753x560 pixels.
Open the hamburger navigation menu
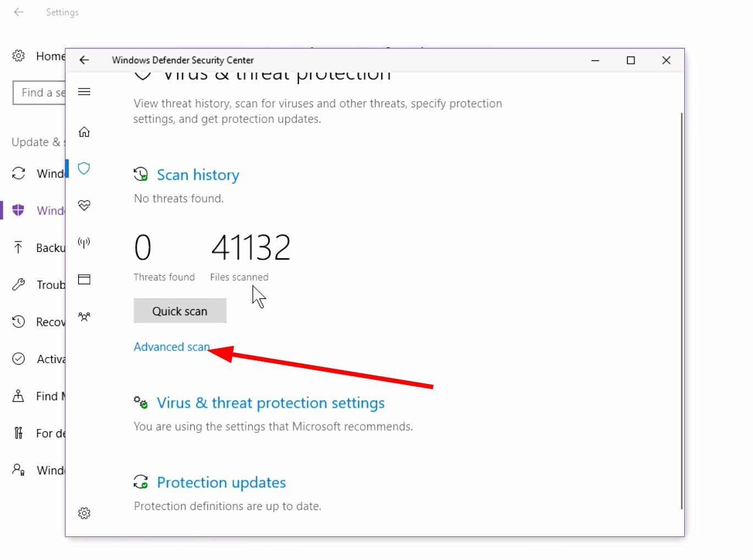(84, 92)
